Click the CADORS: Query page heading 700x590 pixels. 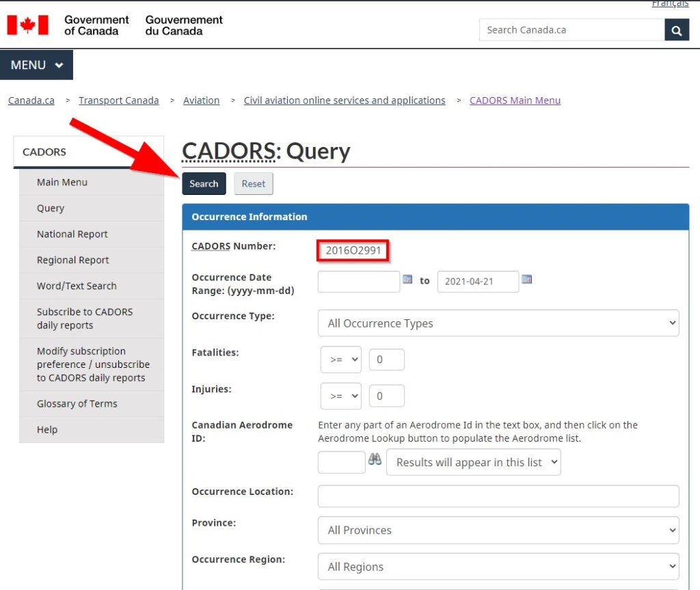[266, 151]
